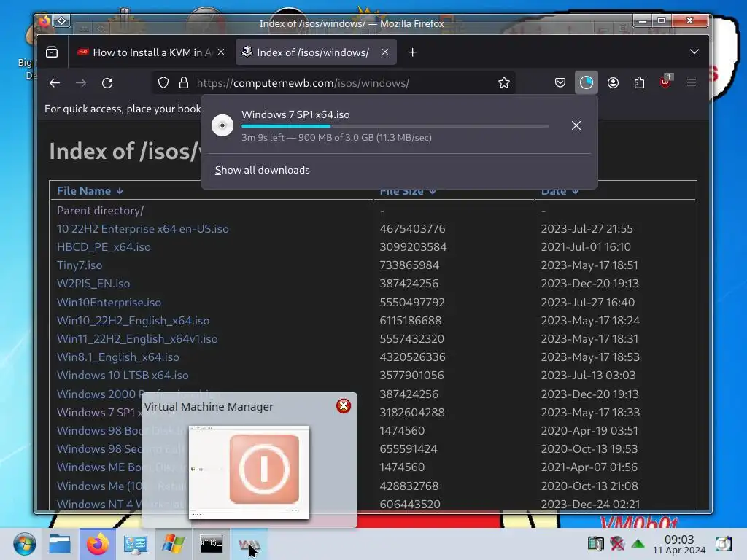
Task: Open the window pin icon in title bar
Action: click(x=62, y=21)
